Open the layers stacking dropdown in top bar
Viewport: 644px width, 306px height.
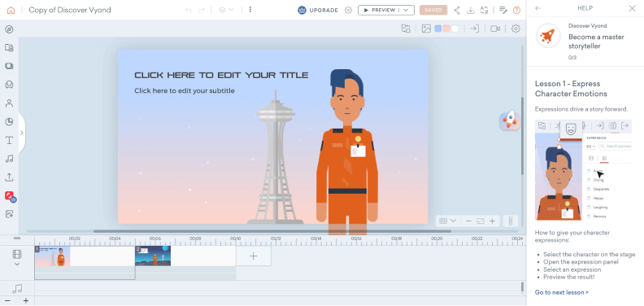[x=226, y=10]
